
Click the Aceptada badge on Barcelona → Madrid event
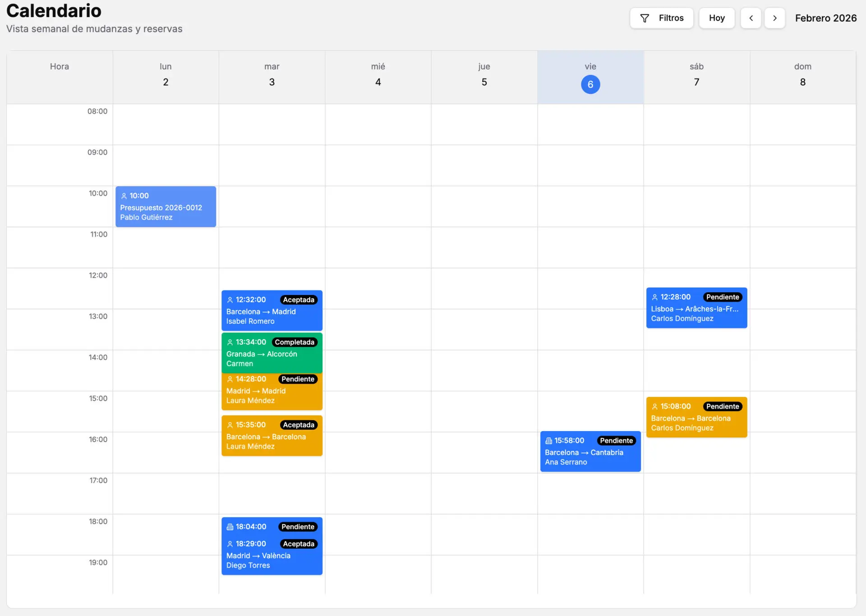[298, 299]
